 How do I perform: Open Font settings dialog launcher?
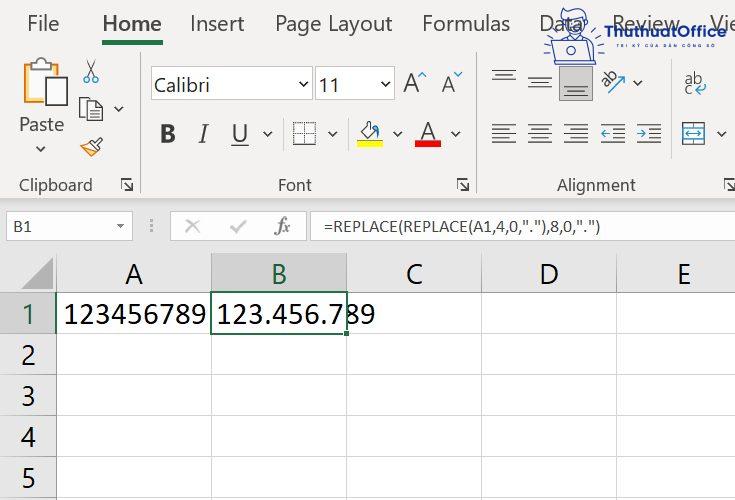point(463,185)
